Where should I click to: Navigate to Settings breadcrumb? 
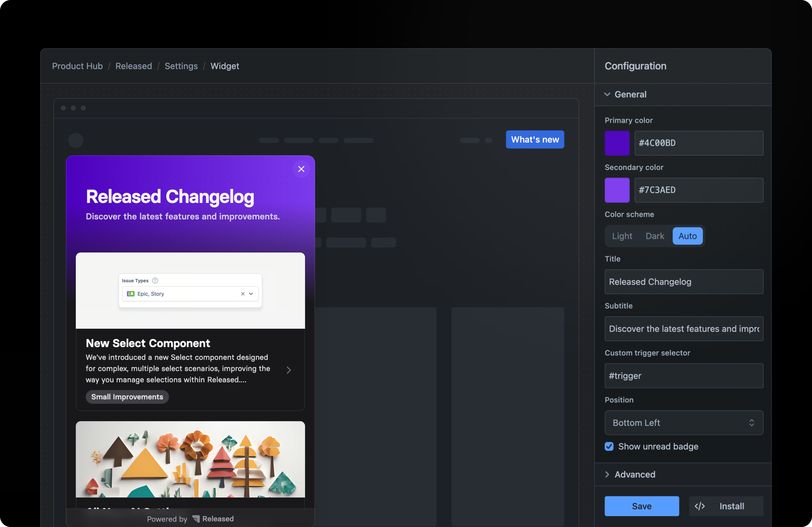[181, 66]
